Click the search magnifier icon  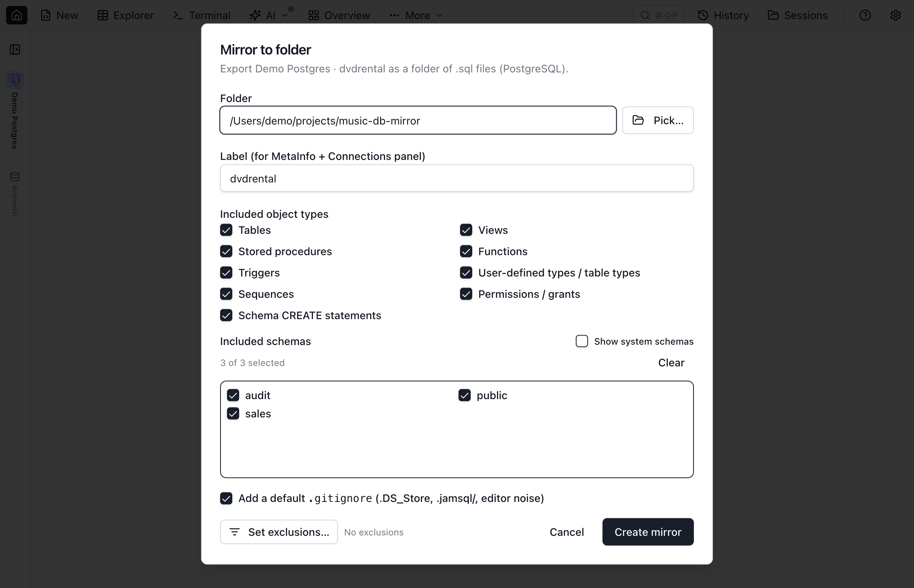(645, 15)
